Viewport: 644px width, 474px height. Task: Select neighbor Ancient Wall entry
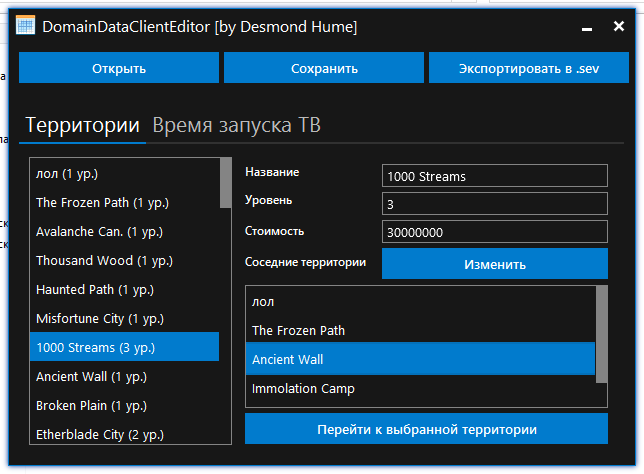pos(421,359)
